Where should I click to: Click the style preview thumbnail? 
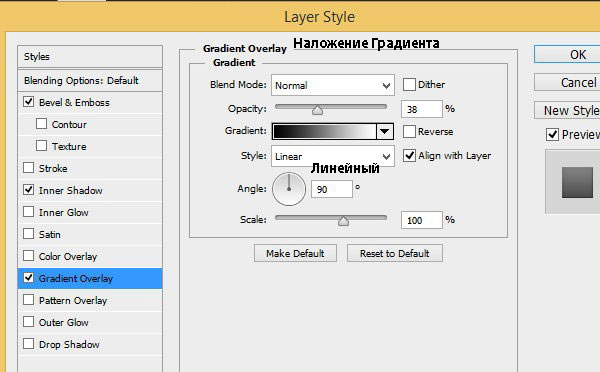(x=577, y=183)
